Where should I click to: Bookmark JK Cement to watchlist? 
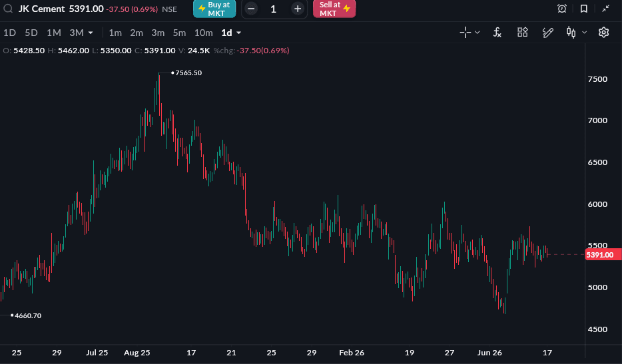pos(583,9)
